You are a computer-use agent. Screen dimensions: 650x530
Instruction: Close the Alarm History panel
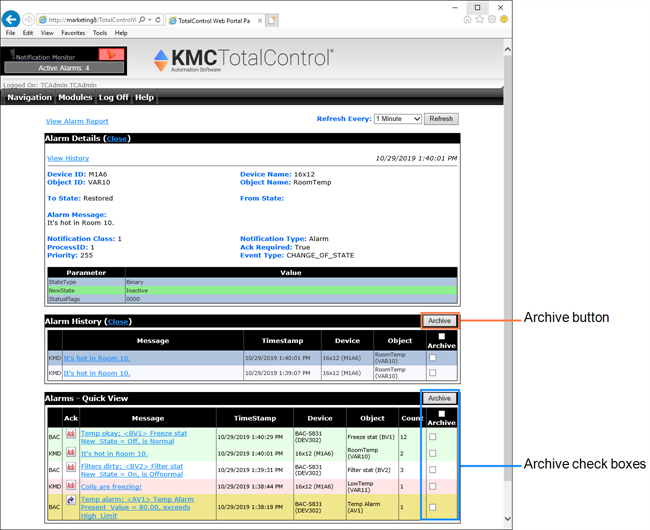(118, 322)
